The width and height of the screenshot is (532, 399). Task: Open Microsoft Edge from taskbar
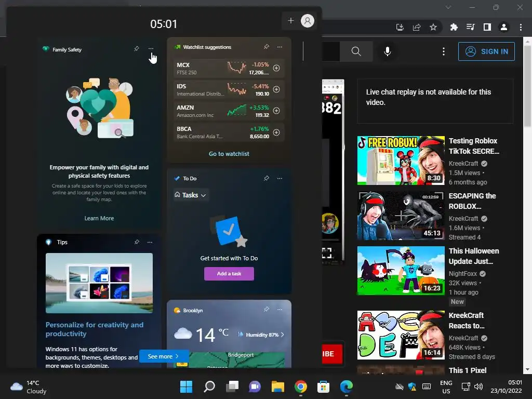[346, 387]
